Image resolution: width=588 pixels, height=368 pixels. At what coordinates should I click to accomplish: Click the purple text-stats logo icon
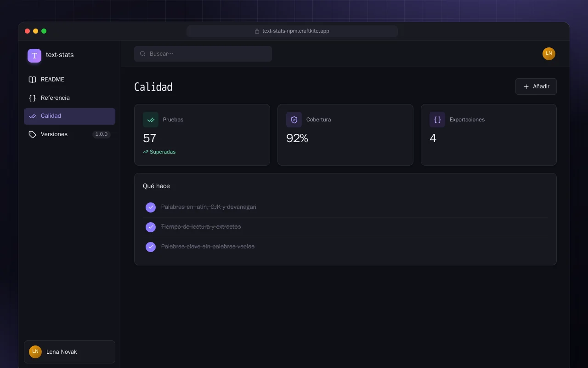(x=34, y=56)
